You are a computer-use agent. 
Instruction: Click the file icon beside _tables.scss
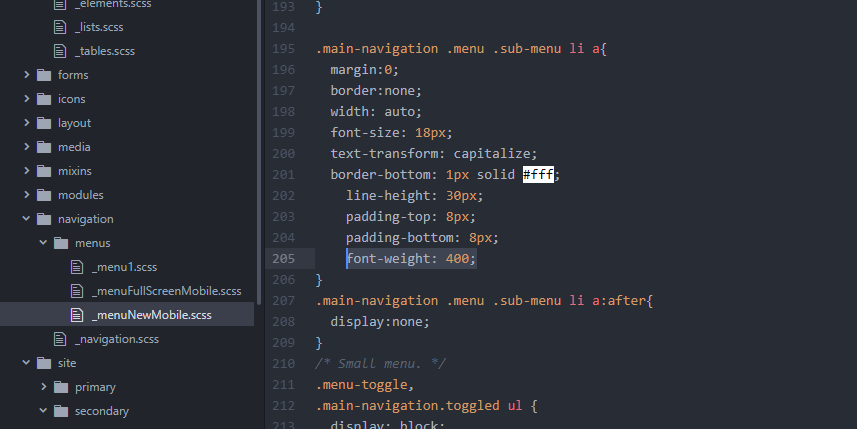60,51
